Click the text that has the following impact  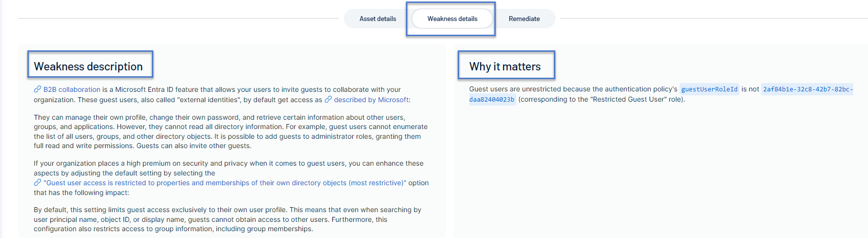point(82,193)
